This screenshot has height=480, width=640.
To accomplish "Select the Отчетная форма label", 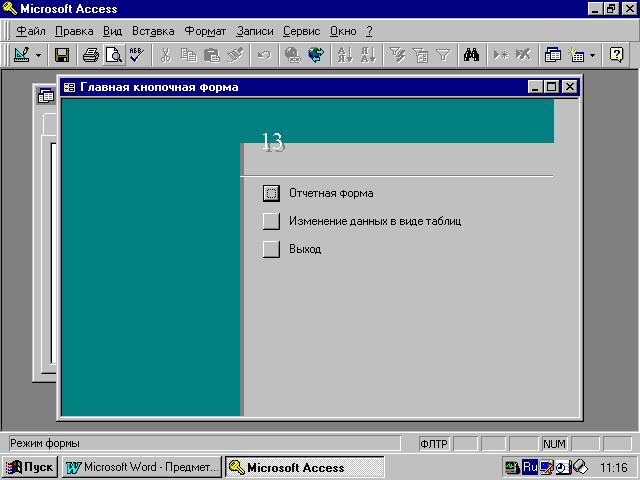I will click(331, 193).
